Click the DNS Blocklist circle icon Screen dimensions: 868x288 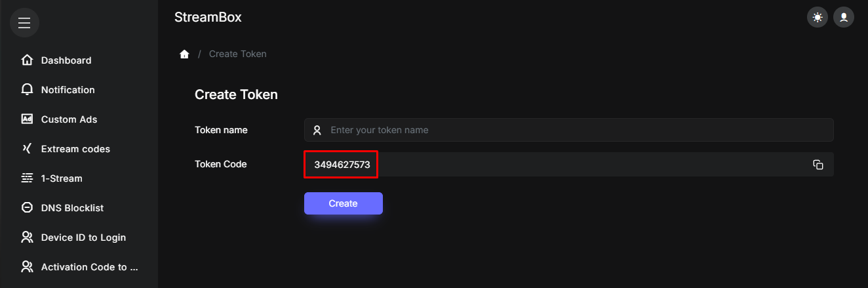click(x=27, y=208)
